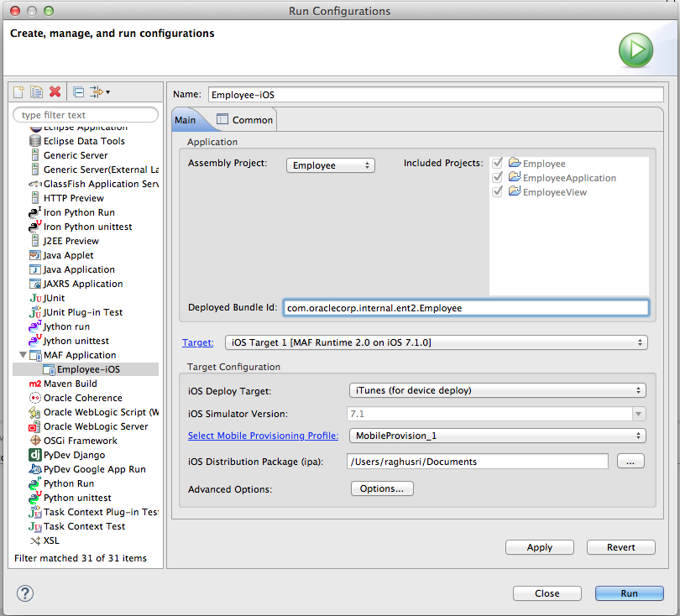Browse for iOS Distribution Package location
The image size is (680, 616).
(x=630, y=462)
